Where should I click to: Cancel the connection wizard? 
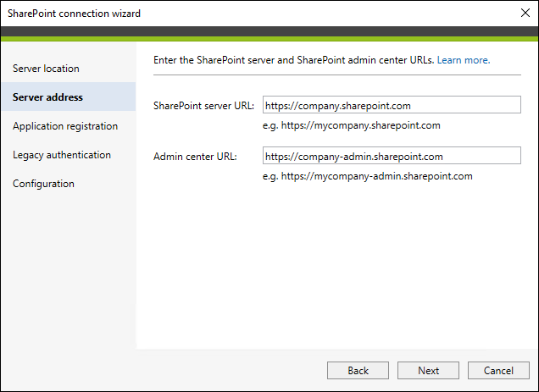pos(498,370)
